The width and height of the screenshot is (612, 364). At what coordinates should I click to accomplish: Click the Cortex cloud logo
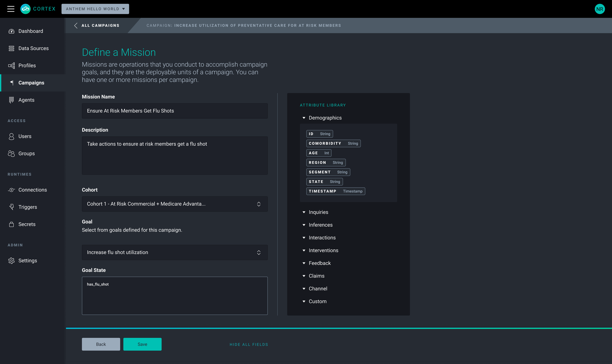tap(25, 9)
